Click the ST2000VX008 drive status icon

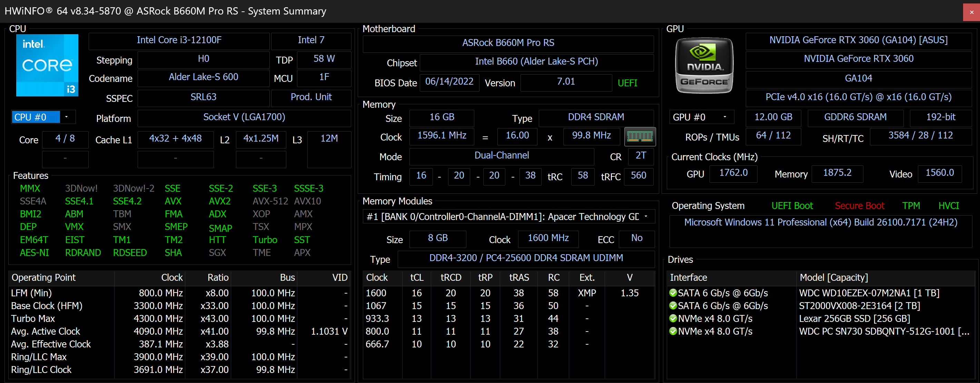click(x=673, y=306)
